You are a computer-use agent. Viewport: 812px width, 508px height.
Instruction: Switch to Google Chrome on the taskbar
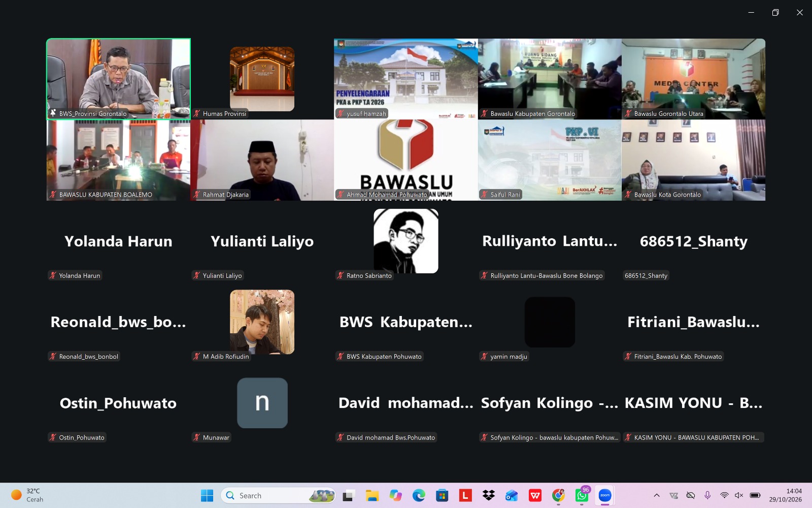(558, 496)
